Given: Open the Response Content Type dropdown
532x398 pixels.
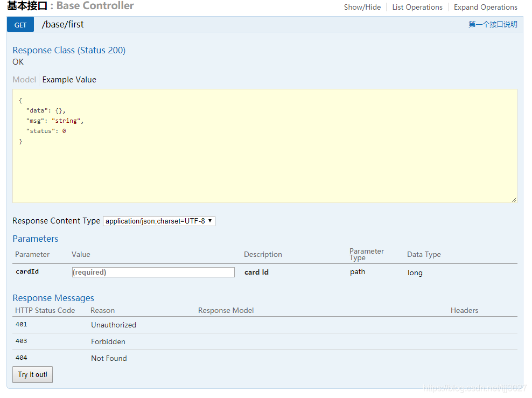Looking at the screenshot, I should (159, 221).
